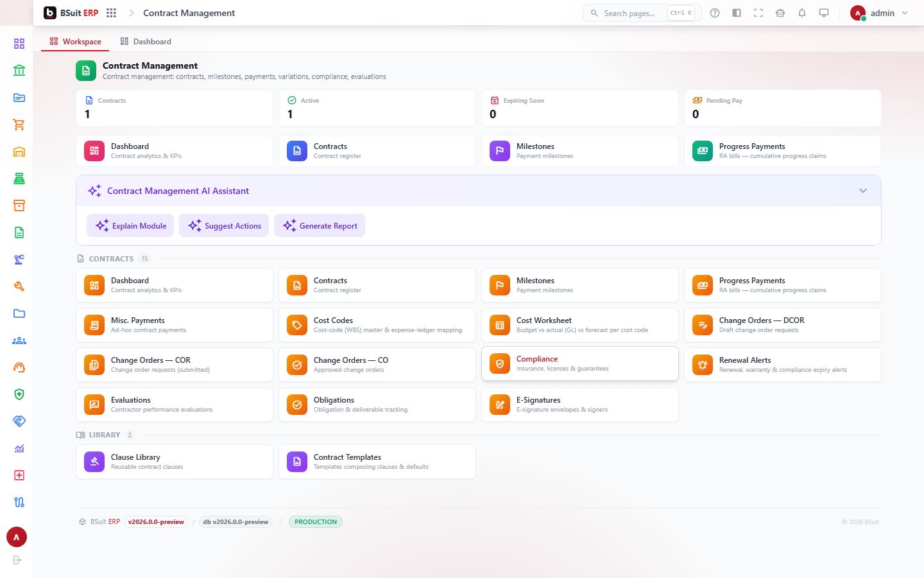
Task: Open the E-Signatures card
Action: click(x=580, y=405)
